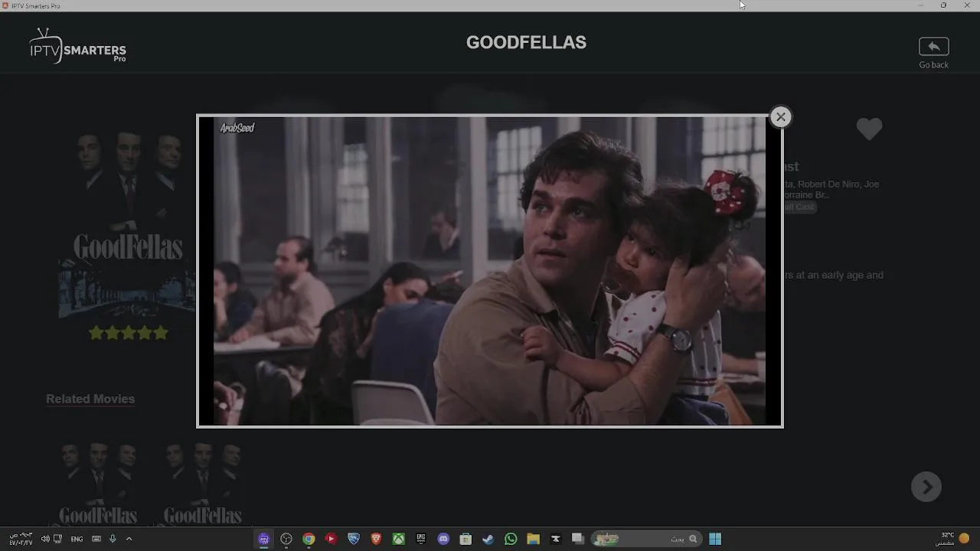Viewport: 980px width, 551px height.
Task: Open the Windows Start menu
Action: click(715, 539)
